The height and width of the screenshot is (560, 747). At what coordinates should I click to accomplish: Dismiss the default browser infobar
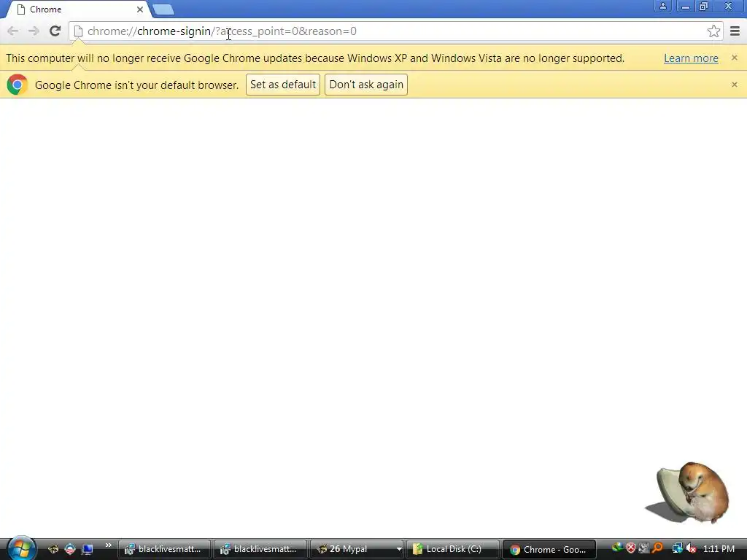(734, 85)
